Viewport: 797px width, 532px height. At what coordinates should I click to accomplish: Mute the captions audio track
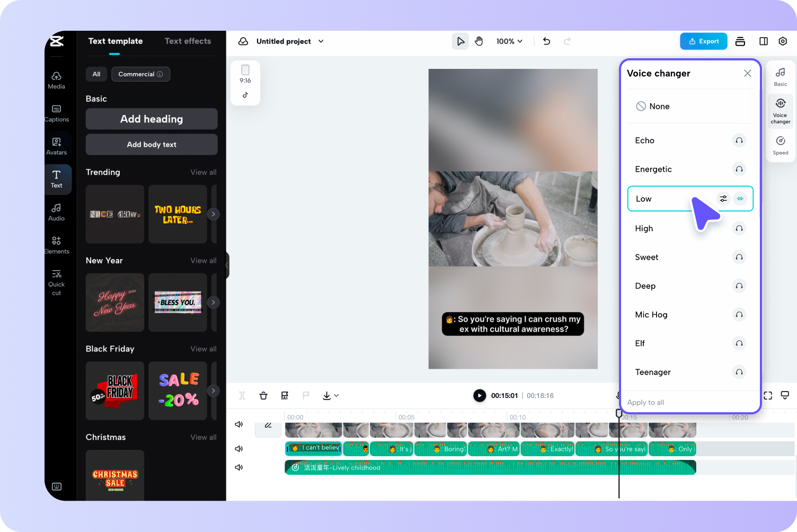click(x=239, y=449)
